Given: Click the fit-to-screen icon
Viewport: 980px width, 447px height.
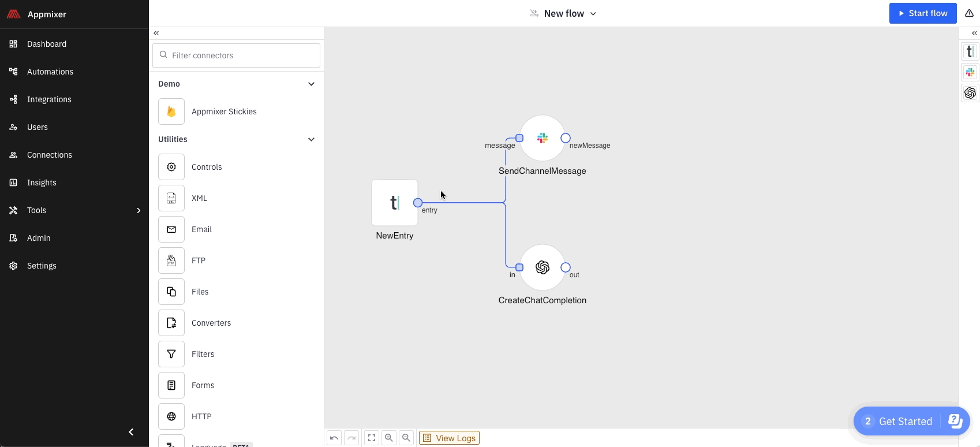Looking at the screenshot, I should pyautogui.click(x=372, y=438).
